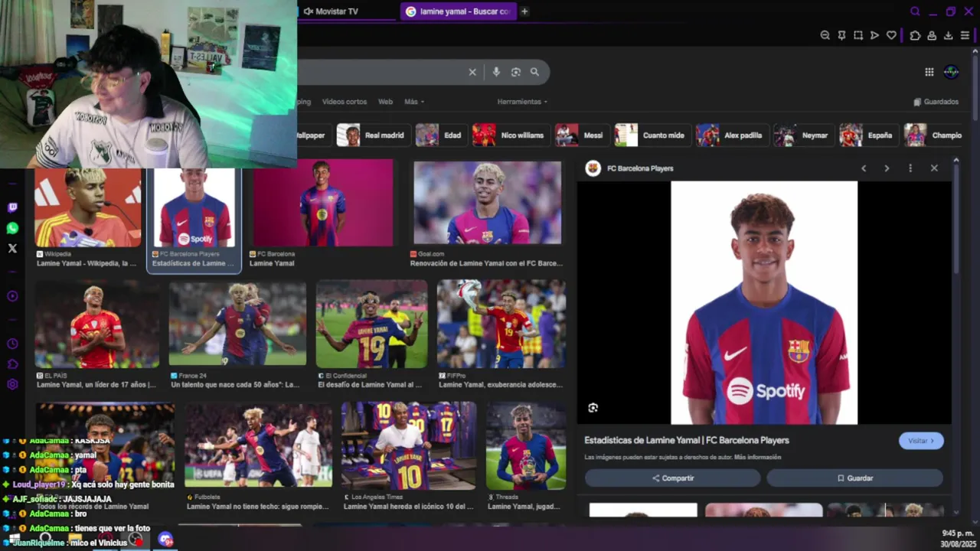980x551 pixels.
Task: Open Guardados saved items
Action: [x=936, y=102]
